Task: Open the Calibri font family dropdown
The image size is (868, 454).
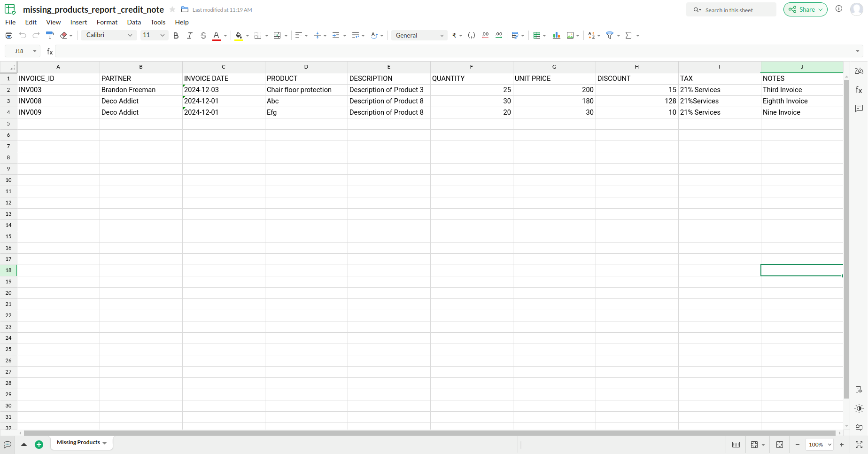Action: click(109, 35)
